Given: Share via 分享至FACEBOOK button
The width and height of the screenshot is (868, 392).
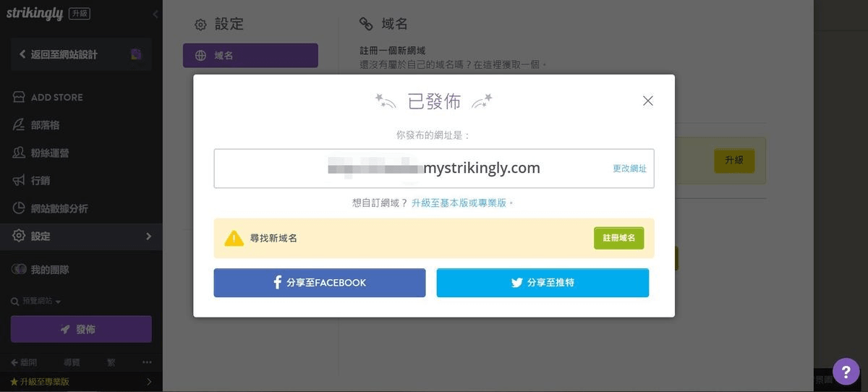Looking at the screenshot, I should [320, 283].
